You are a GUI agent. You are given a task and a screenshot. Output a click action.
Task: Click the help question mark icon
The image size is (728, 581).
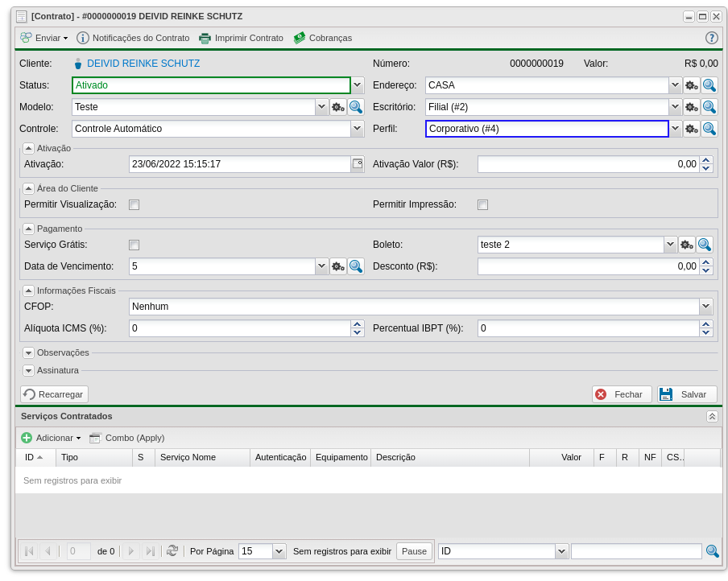tap(711, 38)
